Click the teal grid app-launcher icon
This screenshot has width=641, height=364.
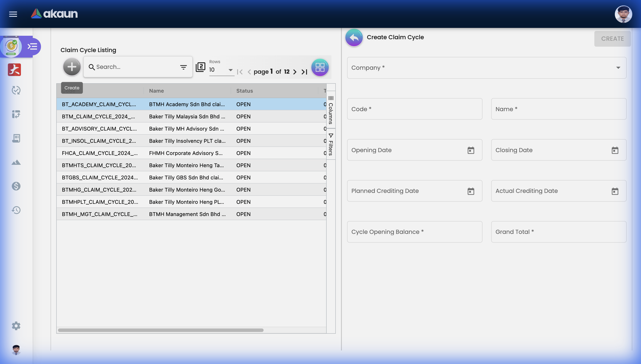[x=320, y=67]
